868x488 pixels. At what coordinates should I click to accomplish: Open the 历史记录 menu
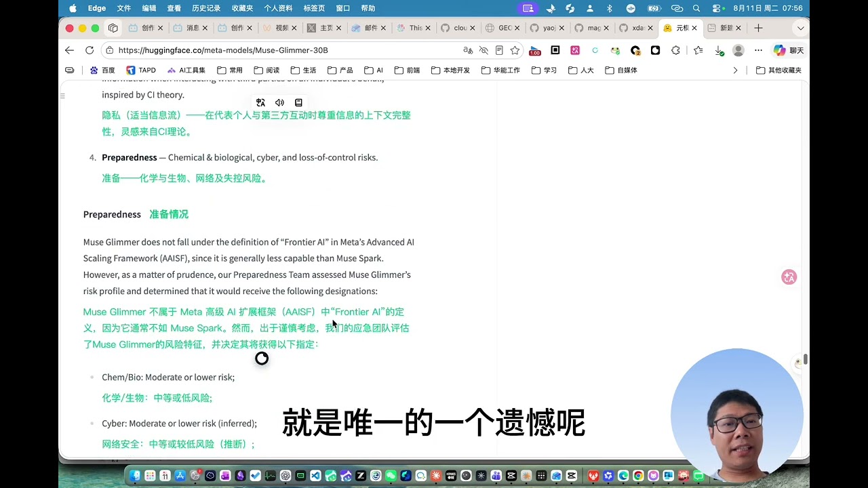point(206,8)
